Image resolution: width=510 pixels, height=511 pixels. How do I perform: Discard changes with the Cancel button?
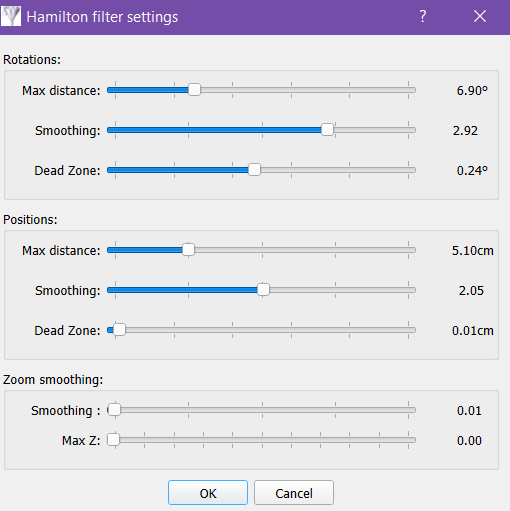tap(294, 493)
